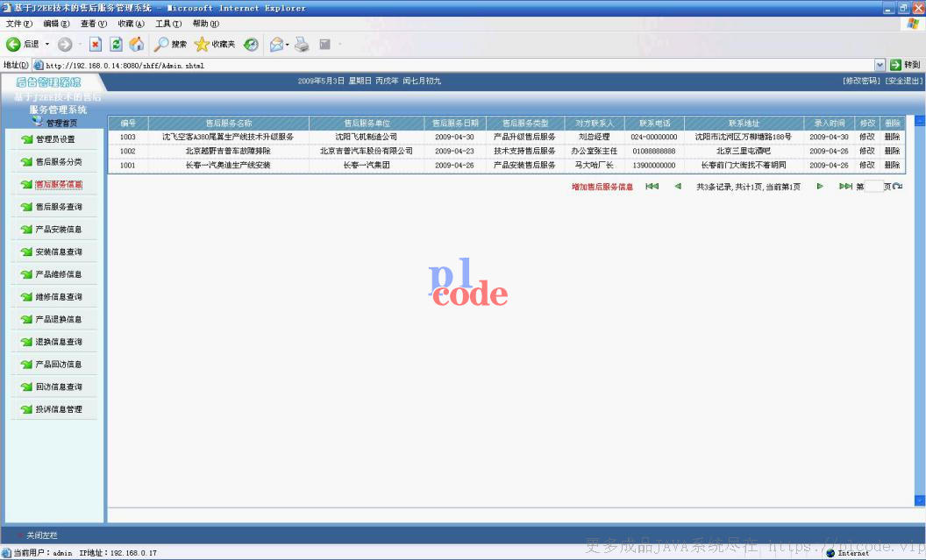The height and width of the screenshot is (560, 926).
Task: Click 修改 for record 1002
Action: coord(866,151)
